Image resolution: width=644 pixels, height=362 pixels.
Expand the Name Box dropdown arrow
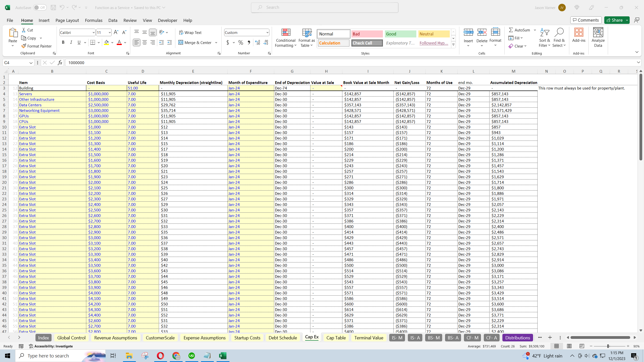(x=31, y=63)
